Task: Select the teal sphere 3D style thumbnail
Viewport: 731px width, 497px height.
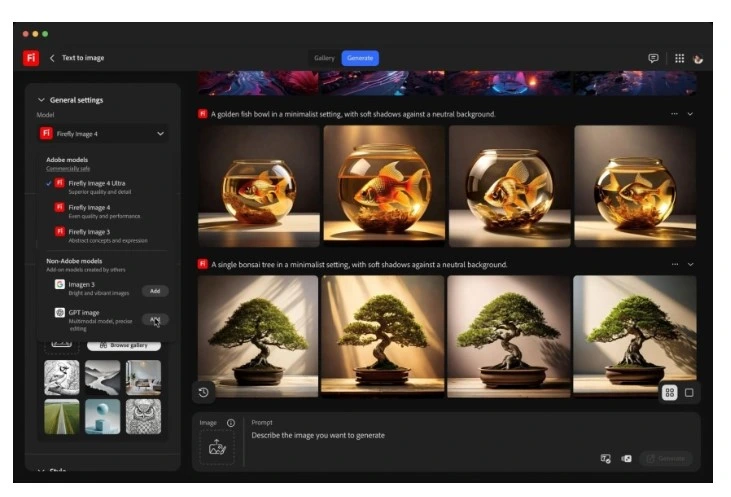Action: point(103,416)
